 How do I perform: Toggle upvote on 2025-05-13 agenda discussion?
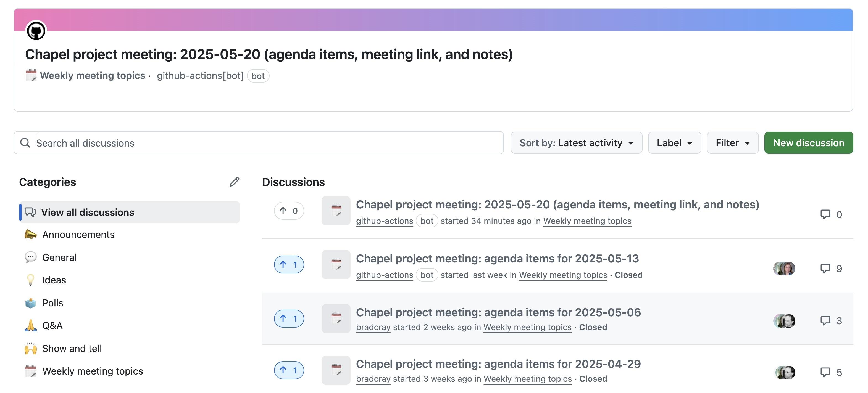click(289, 265)
